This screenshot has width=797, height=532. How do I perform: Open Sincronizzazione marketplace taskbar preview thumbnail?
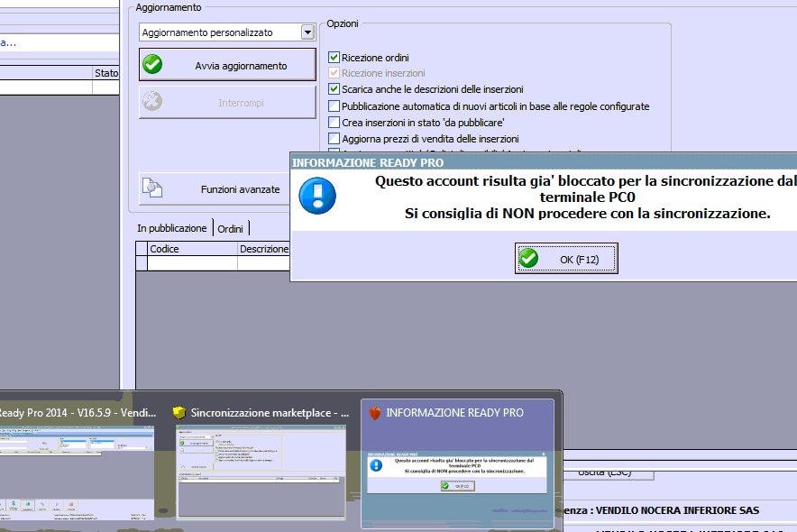click(261, 472)
